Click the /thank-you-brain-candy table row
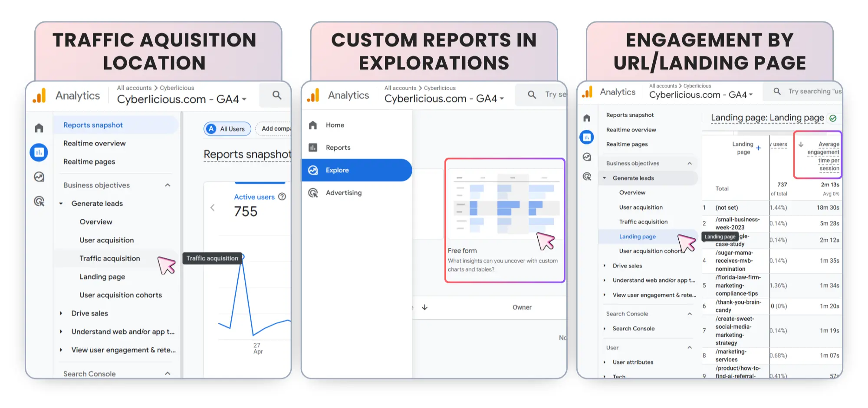The image size is (868, 408). point(771,306)
